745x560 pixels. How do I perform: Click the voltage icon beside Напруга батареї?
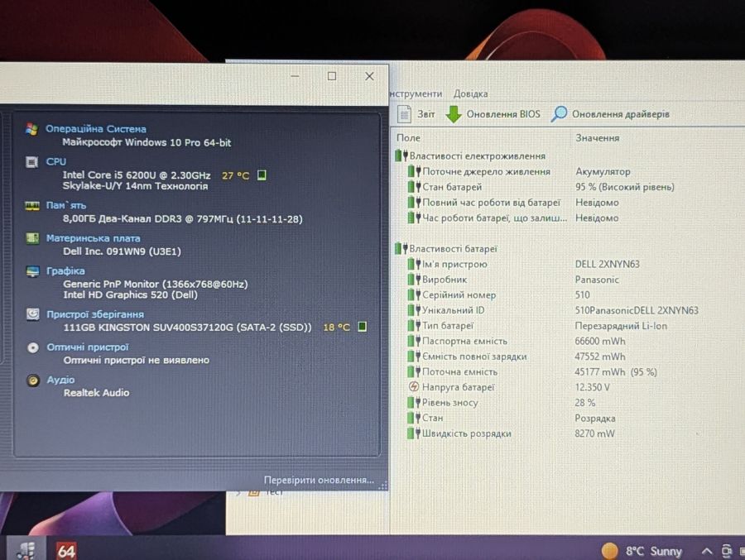pyautogui.click(x=414, y=386)
